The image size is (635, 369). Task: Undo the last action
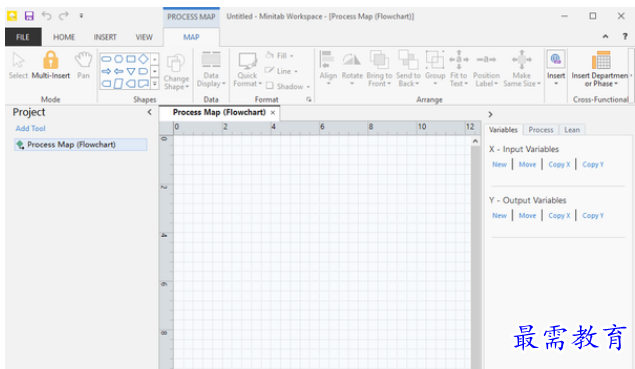tap(47, 16)
